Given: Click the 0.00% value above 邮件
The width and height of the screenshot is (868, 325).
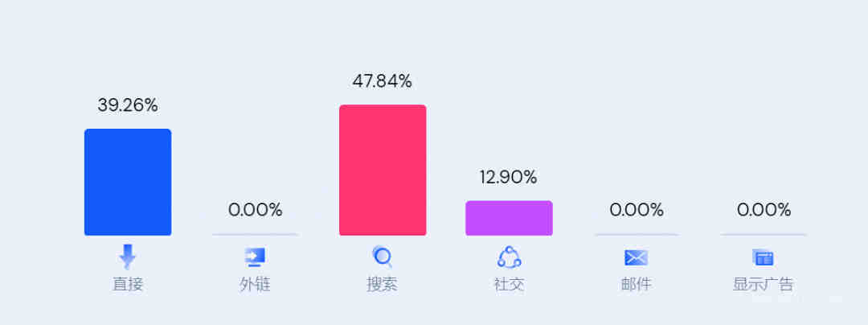Looking at the screenshot, I should pyautogui.click(x=637, y=210).
